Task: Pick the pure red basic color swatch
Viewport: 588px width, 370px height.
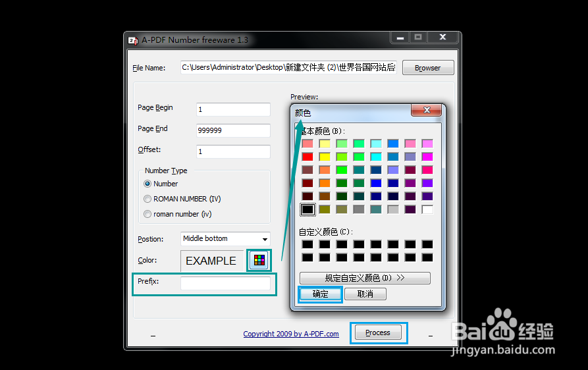Action: (x=307, y=157)
